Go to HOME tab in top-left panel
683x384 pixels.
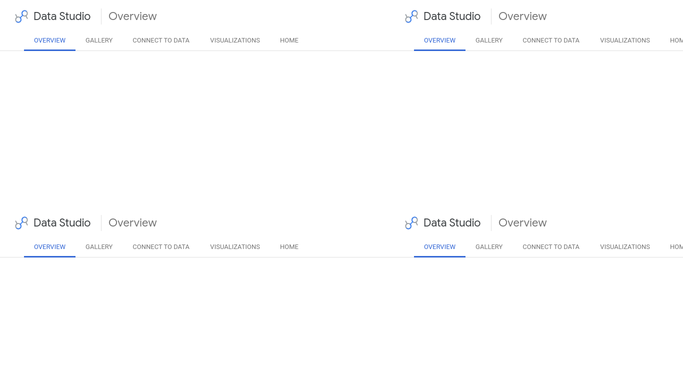click(x=289, y=40)
